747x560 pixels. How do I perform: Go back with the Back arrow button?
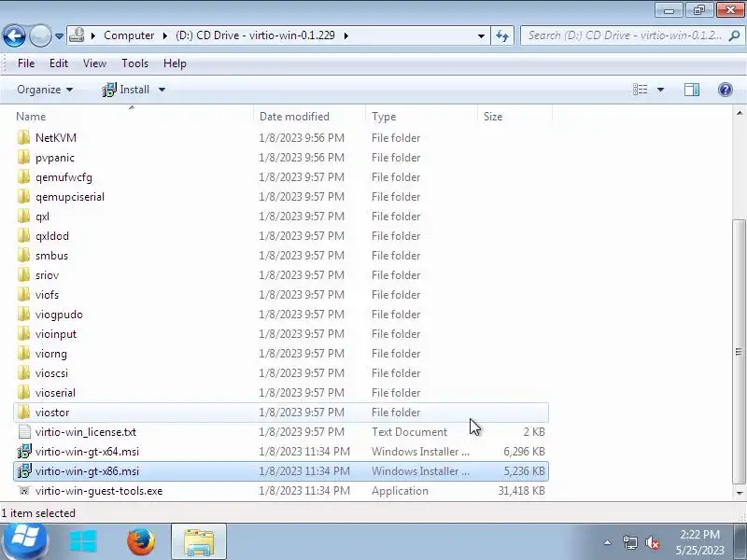click(14, 35)
